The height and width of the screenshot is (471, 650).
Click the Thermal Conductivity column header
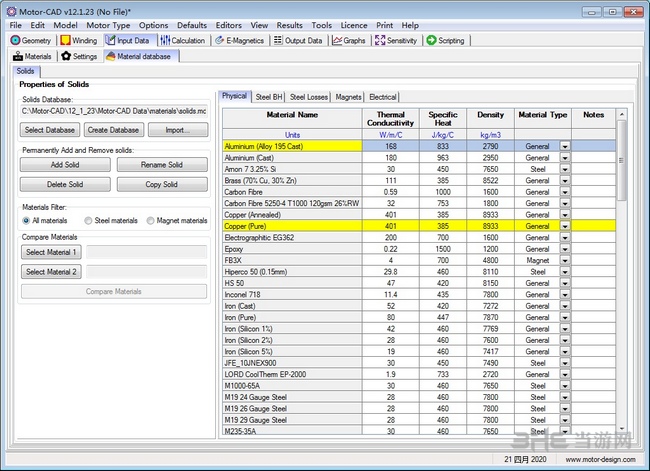click(x=390, y=119)
